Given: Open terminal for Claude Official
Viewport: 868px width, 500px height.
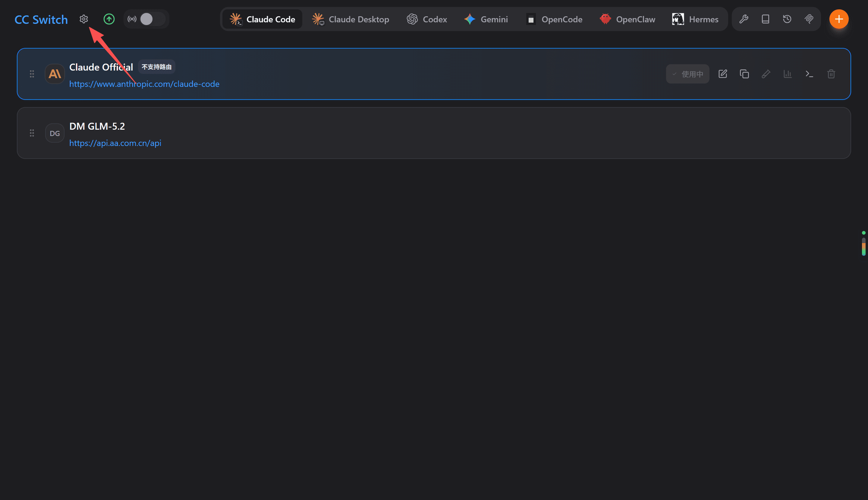Looking at the screenshot, I should [x=809, y=74].
